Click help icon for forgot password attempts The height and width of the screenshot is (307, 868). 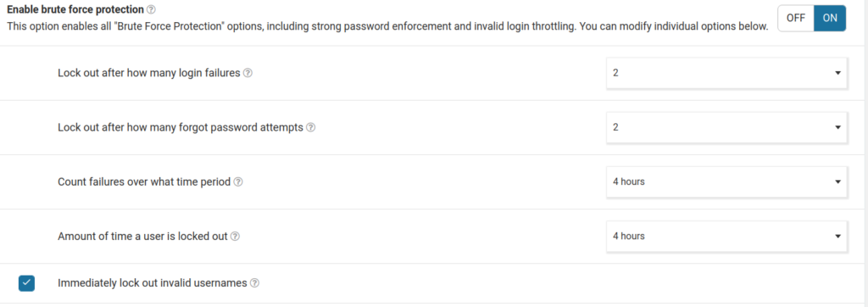(311, 127)
